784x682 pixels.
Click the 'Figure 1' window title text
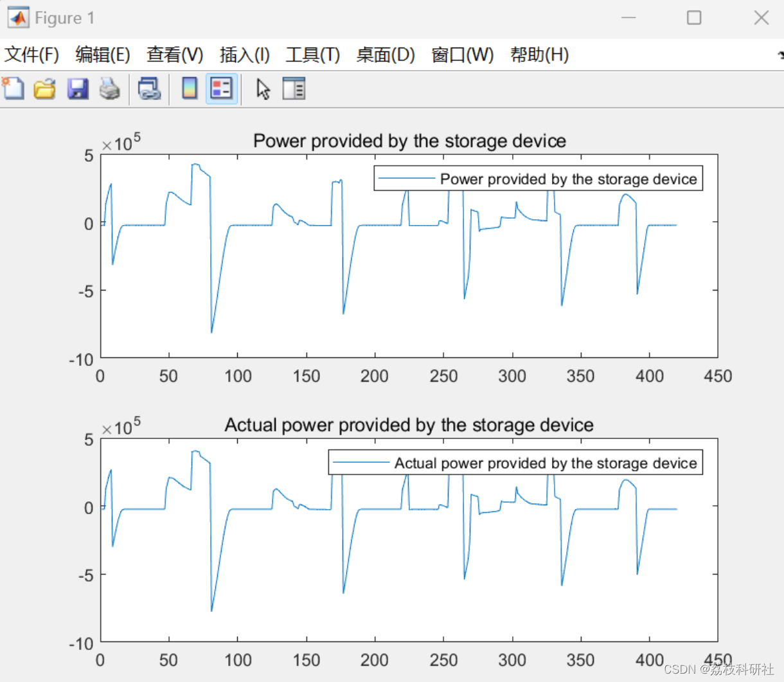[x=64, y=18]
